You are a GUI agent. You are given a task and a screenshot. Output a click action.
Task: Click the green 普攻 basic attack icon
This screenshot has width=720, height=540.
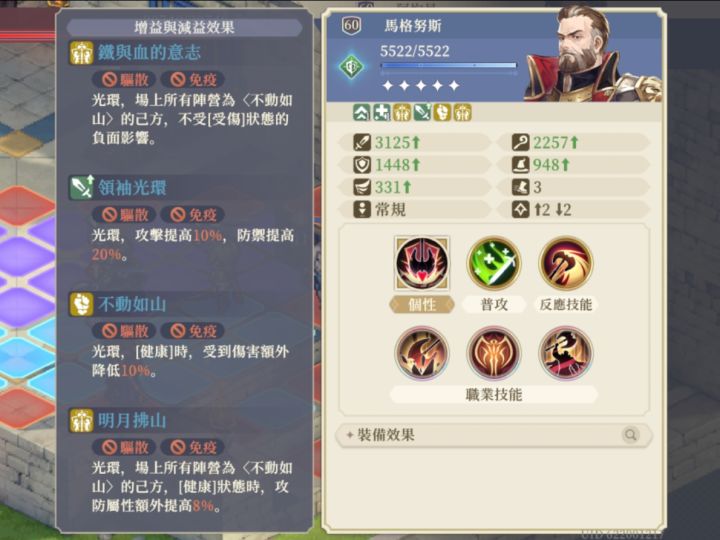[494, 263]
